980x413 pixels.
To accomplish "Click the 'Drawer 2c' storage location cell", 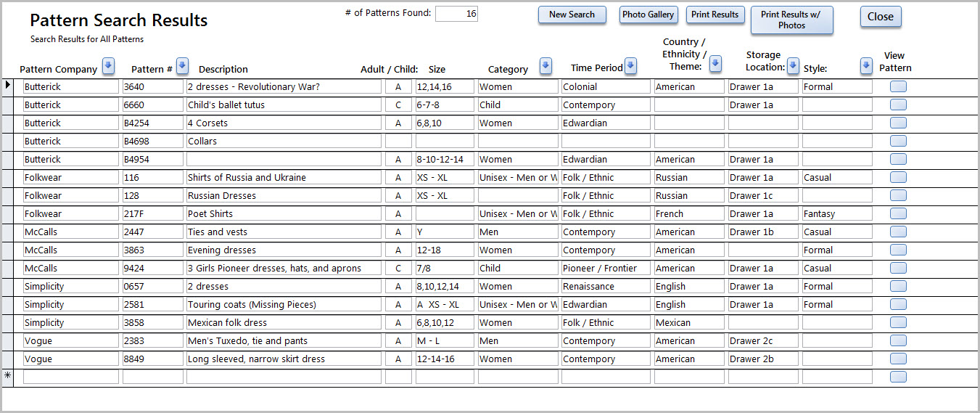I will point(763,341).
